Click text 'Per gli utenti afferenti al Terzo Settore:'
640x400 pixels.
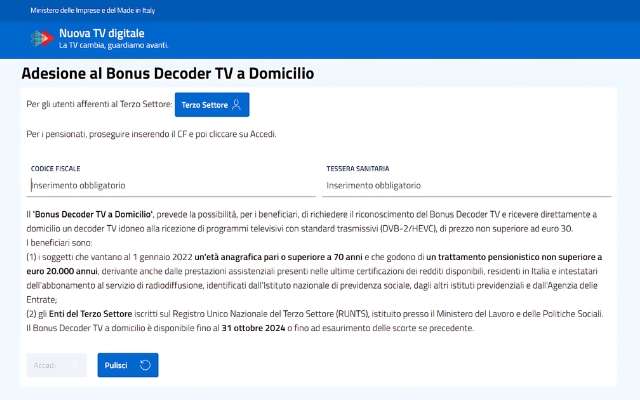point(99,104)
